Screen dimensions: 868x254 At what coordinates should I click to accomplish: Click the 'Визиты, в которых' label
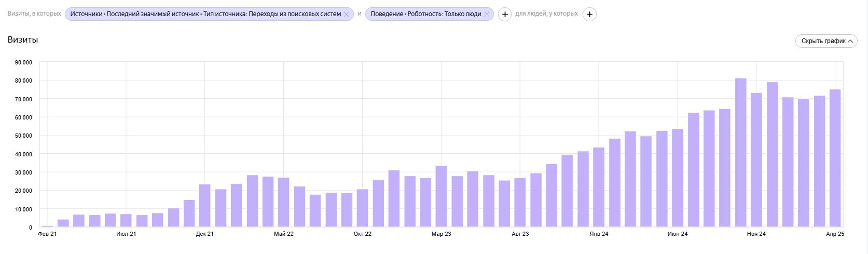click(34, 14)
